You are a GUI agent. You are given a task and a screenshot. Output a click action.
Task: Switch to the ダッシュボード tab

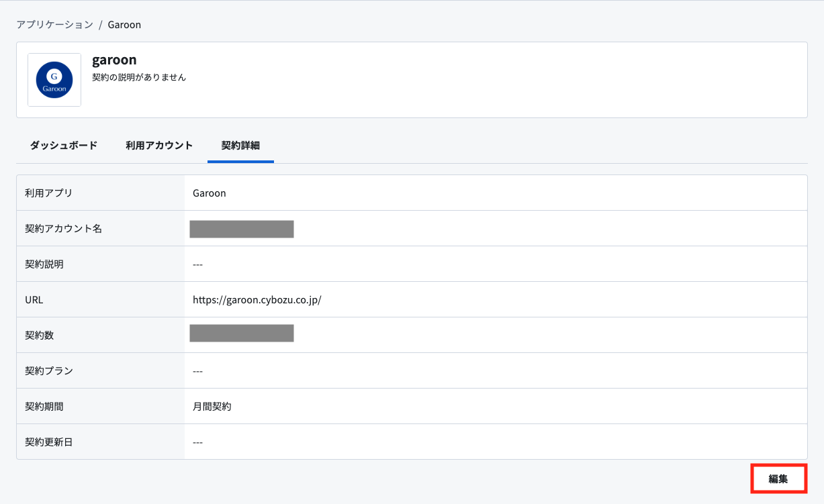(x=64, y=146)
